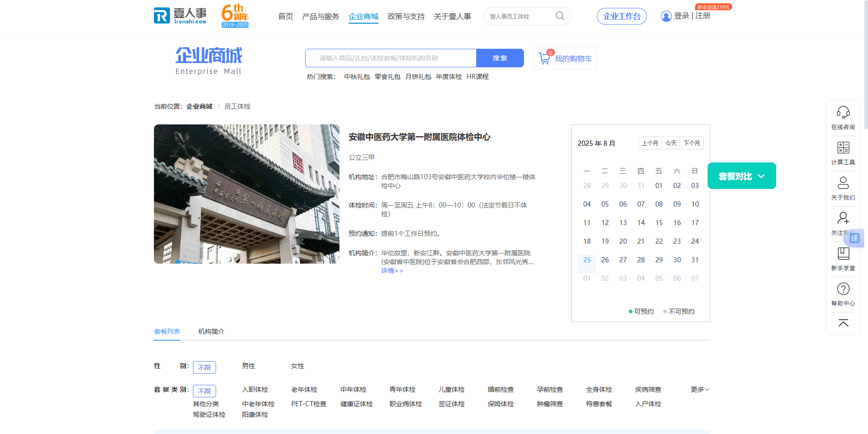This screenshot has height=434, width=868.
Task: Click the translate 译 floating icon
Action: [855, 238]
